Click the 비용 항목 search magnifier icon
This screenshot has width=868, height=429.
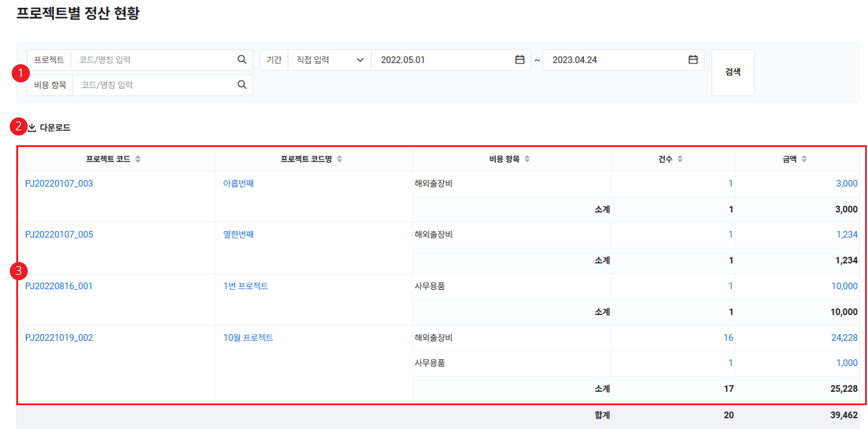242,85
